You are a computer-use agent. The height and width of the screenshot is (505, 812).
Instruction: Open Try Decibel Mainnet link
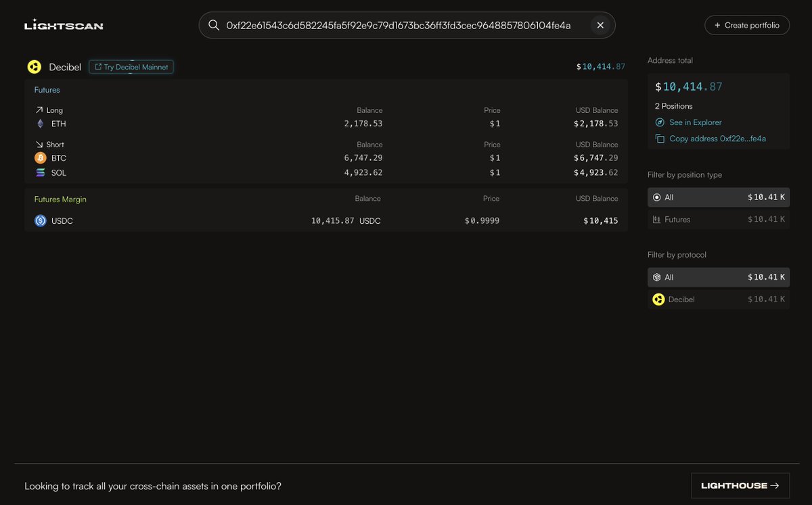[x=131, y=67]
